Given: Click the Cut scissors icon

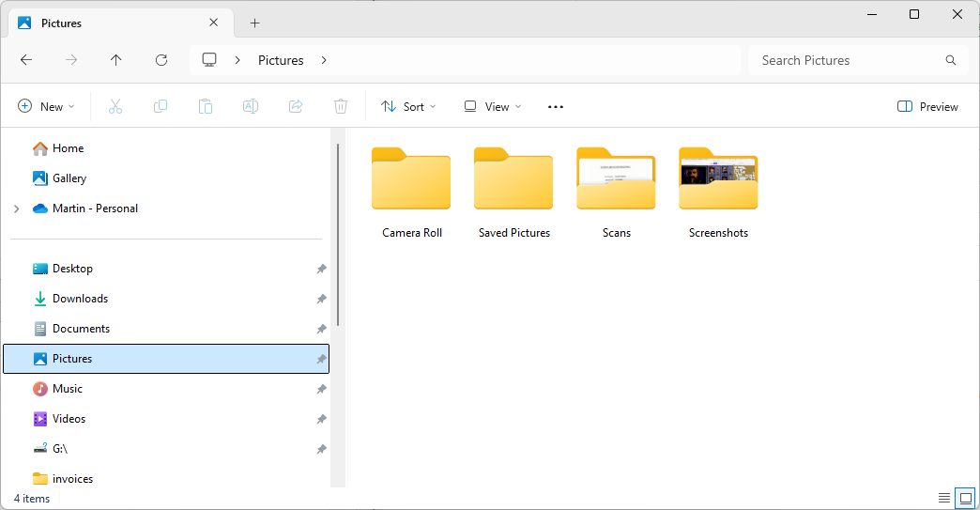Looking at the screenshot, I should click(115, 106).
